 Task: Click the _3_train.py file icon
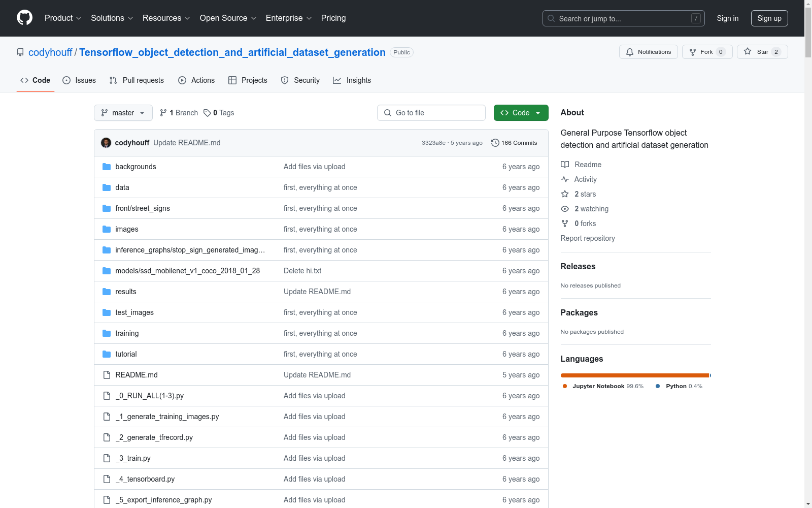pos(107,458)
